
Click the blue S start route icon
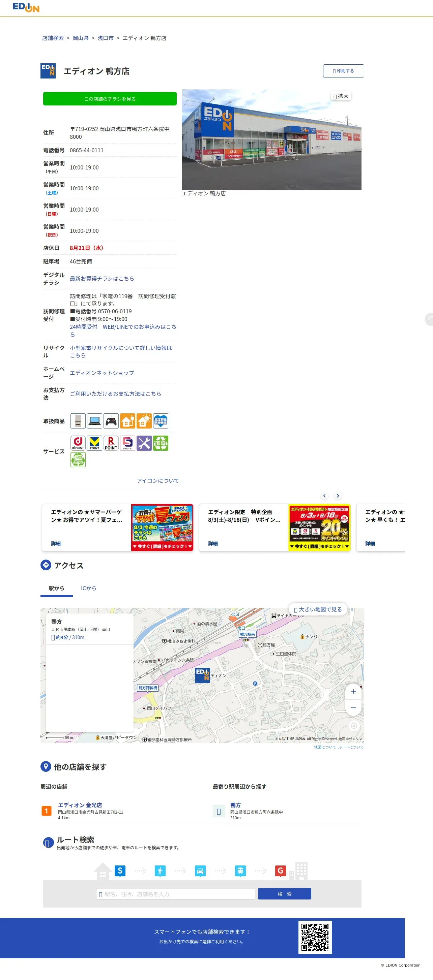coord(120,871)
